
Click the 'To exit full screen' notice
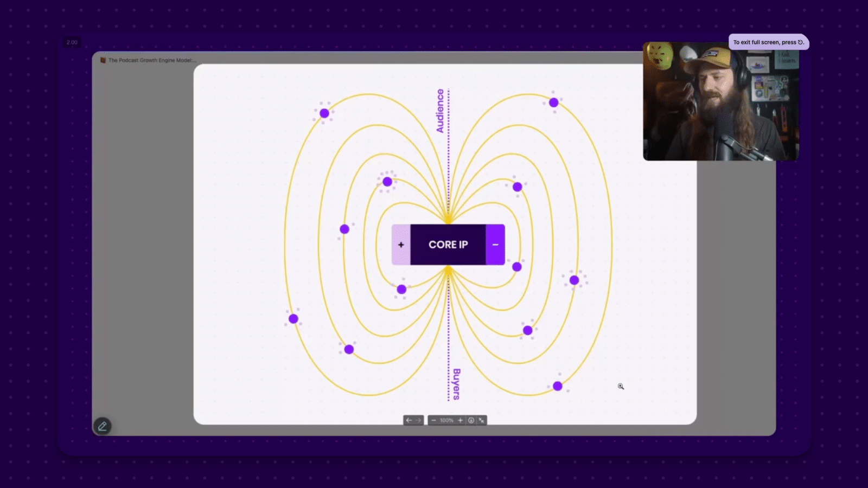pos(768,42)
